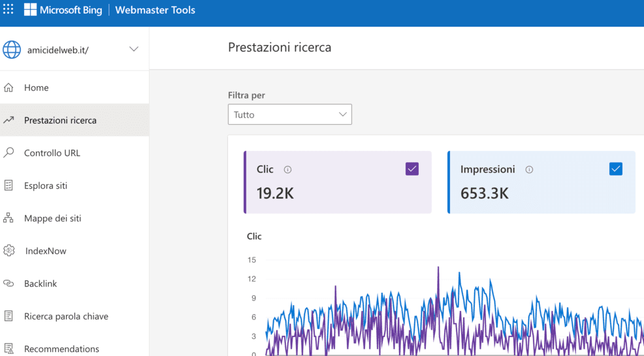Open the app launcher grid icon
Viewport: 644px width, 356px height.
(x=8, y=9)
